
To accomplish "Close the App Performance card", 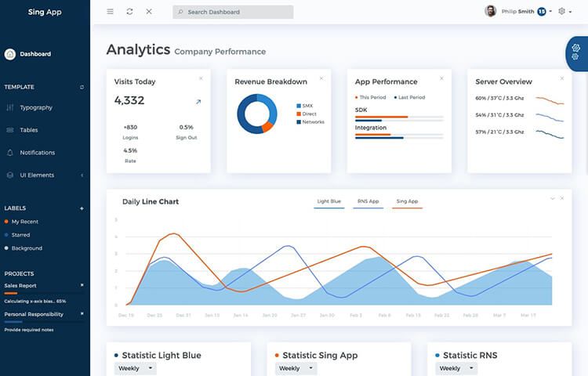I will click(x=441, y=78).
